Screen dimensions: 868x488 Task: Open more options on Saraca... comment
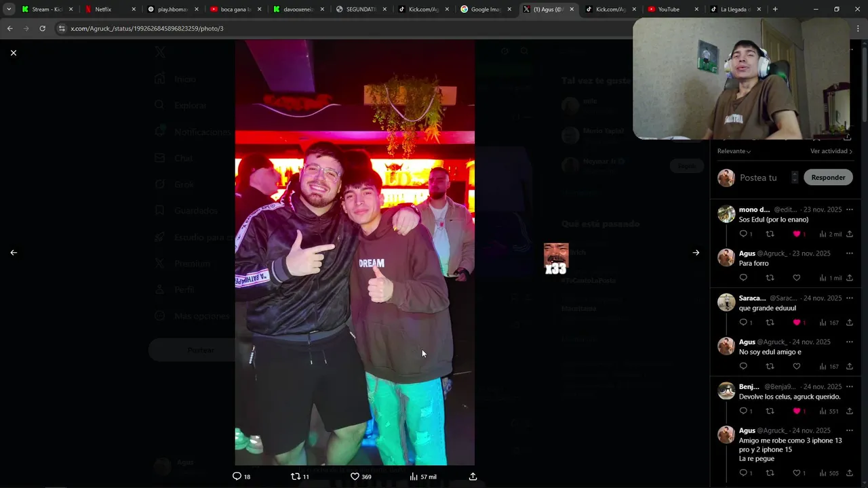pyautogui.click(x=849, y=298)
